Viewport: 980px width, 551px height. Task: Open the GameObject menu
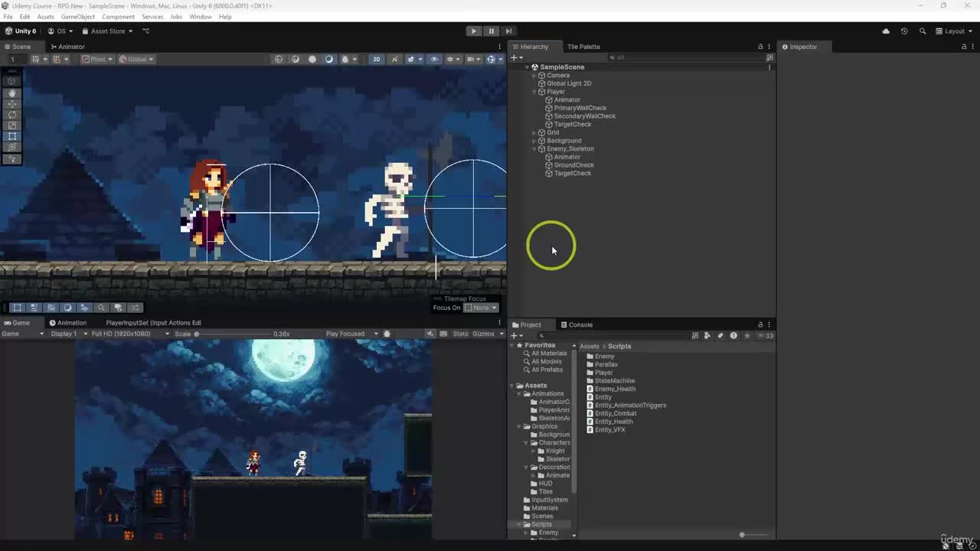click(78, 17)
